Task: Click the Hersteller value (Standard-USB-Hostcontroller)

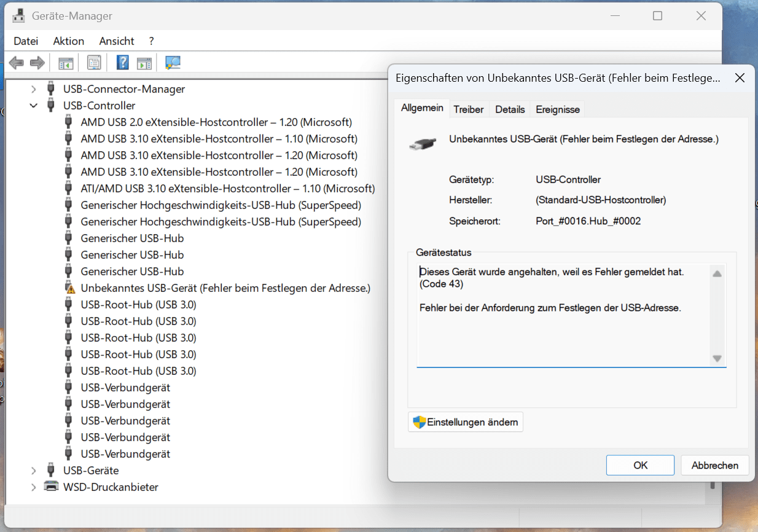Action: [601, 200]
